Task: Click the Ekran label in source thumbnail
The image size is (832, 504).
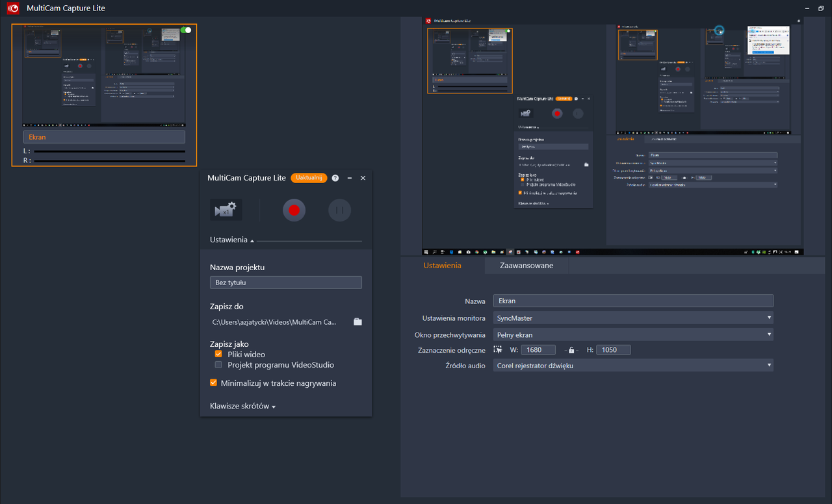Action: pos(104,137)
